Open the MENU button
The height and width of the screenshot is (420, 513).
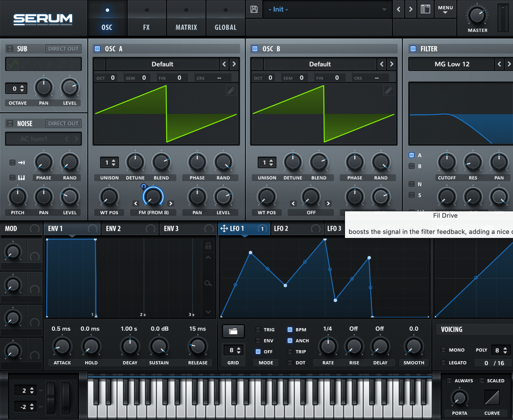445,9
